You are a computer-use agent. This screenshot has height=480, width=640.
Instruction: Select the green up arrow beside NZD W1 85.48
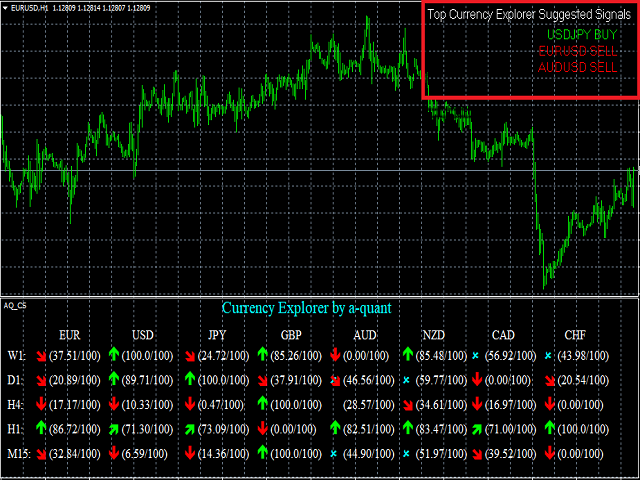(407, 354)
